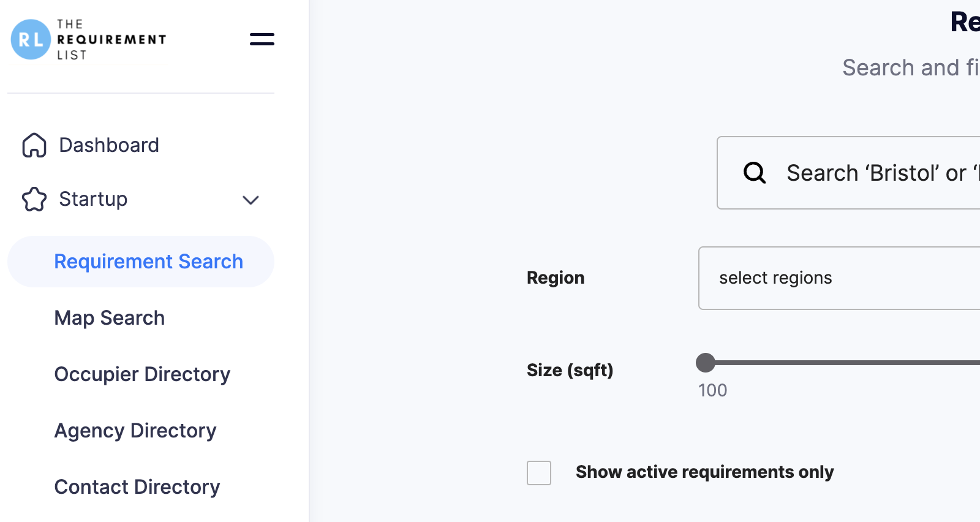Click the Startup menu label

pyautogui.click(x=93, y=199)
